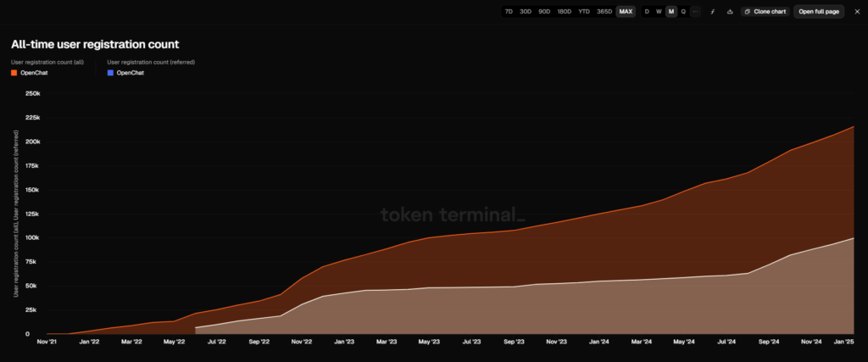Select the 180D time range
The image size is (868, 362).
pyautogui.click(x=564, y=12)
